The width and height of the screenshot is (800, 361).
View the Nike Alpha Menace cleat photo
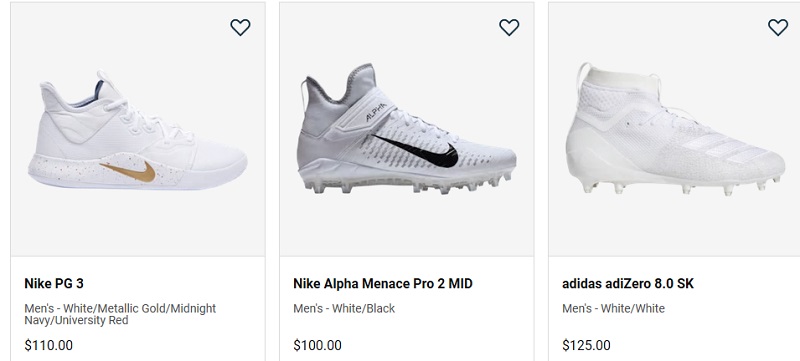point(407,128)
